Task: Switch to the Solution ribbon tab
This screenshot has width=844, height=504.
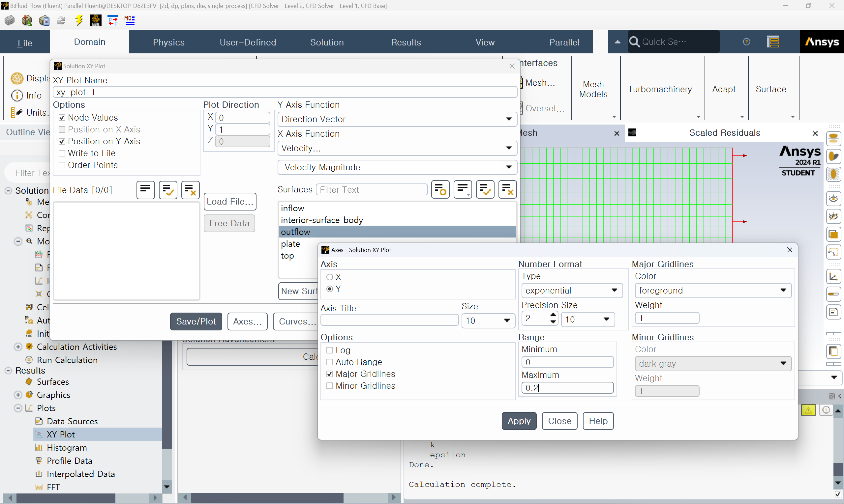Action: click(x=327, y=42)
